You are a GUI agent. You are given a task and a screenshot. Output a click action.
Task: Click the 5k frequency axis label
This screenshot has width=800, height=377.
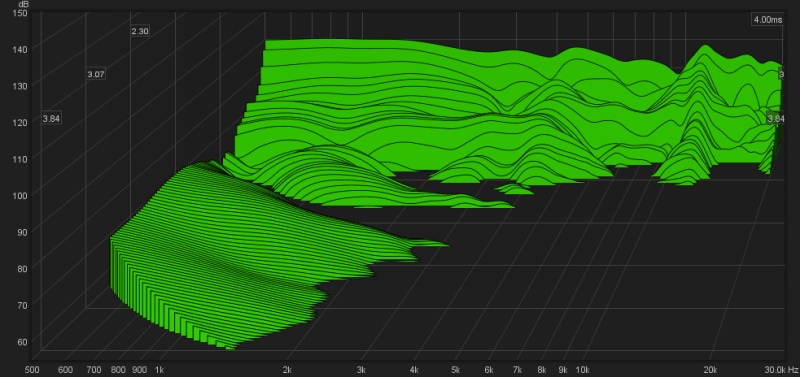point(456,369)
